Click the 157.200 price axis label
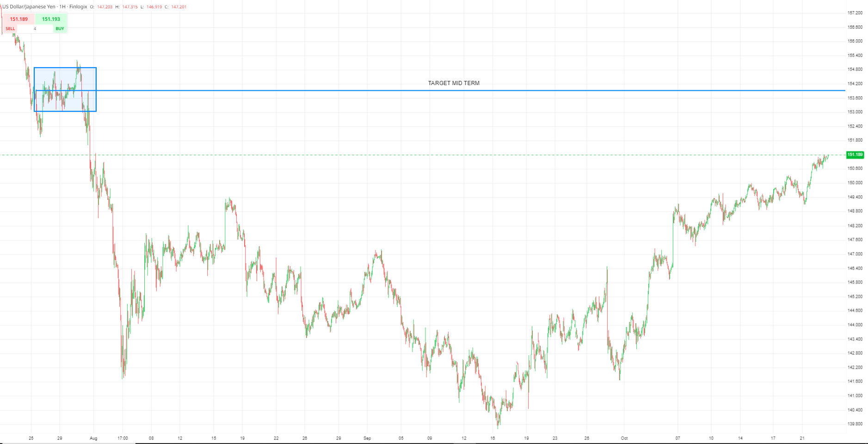The width and height of the screenshot is (868, 444). [x=855, y=13]
